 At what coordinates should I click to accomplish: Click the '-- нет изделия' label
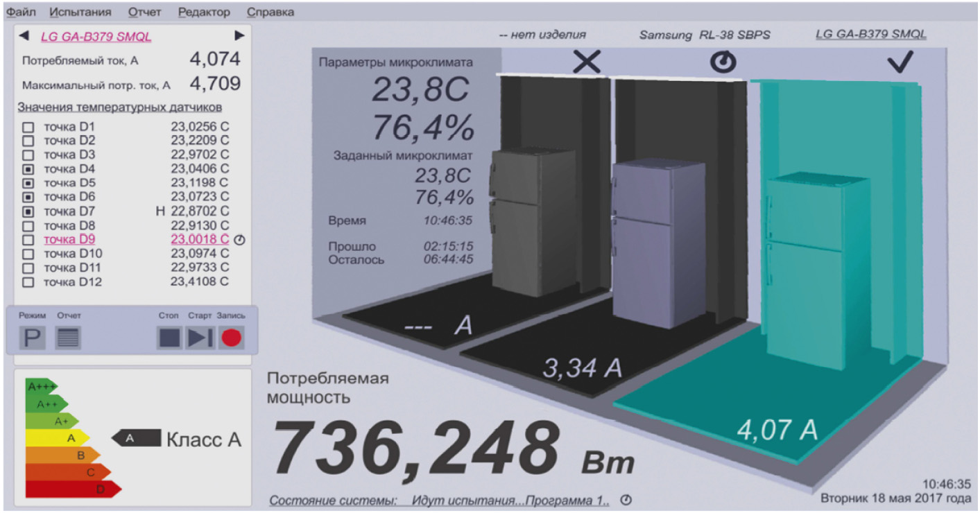coord(542,35)
